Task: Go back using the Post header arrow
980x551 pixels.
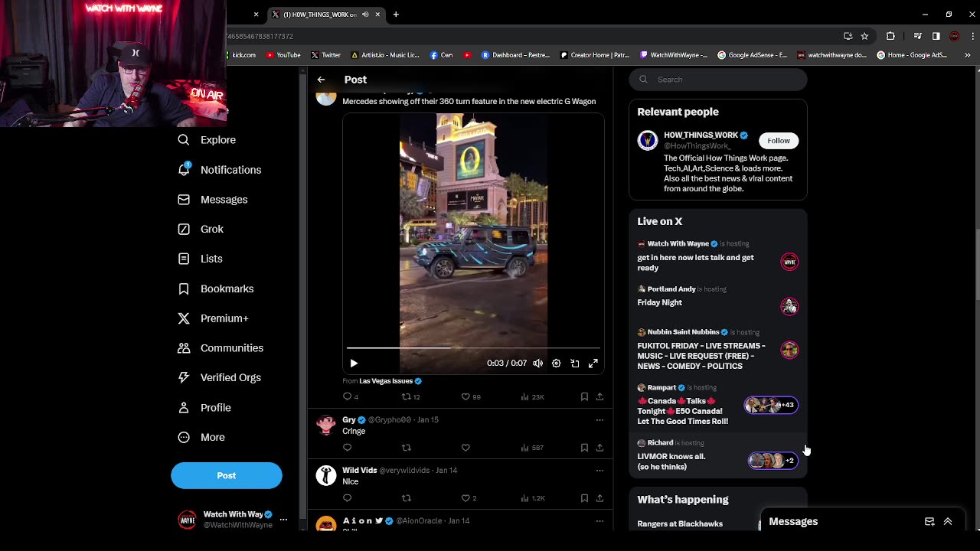Action: [321, 80]
